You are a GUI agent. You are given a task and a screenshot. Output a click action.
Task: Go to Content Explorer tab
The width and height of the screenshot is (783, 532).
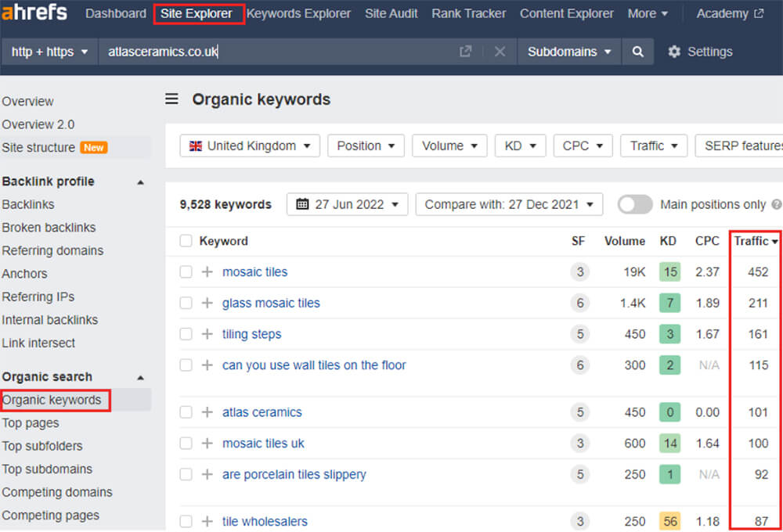[567, 13]
